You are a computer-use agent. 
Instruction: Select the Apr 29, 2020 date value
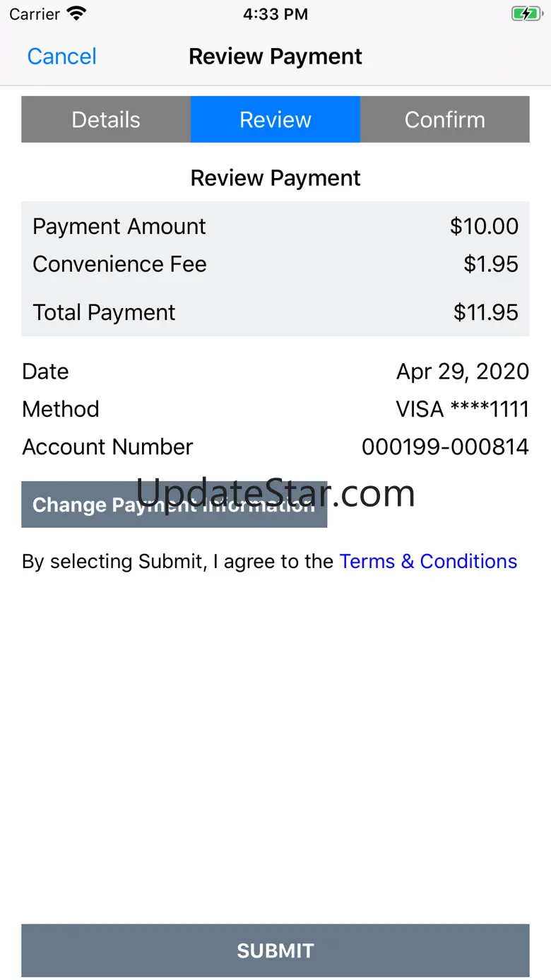(463, 372)
